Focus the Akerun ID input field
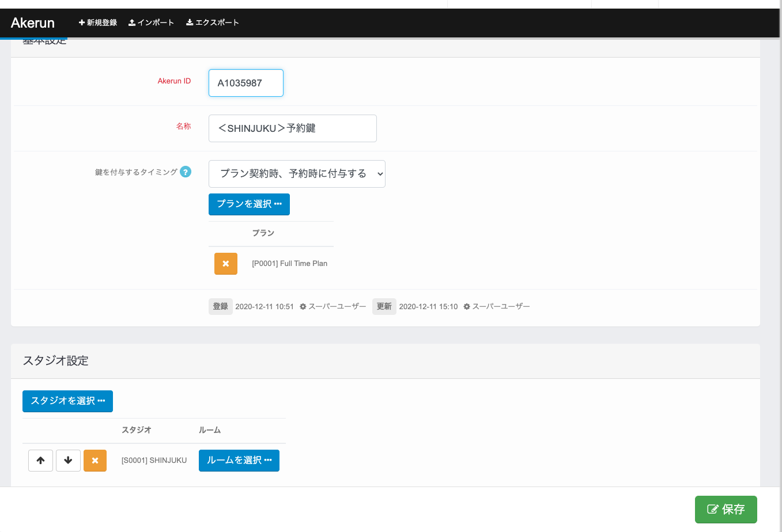 [246, 83]
